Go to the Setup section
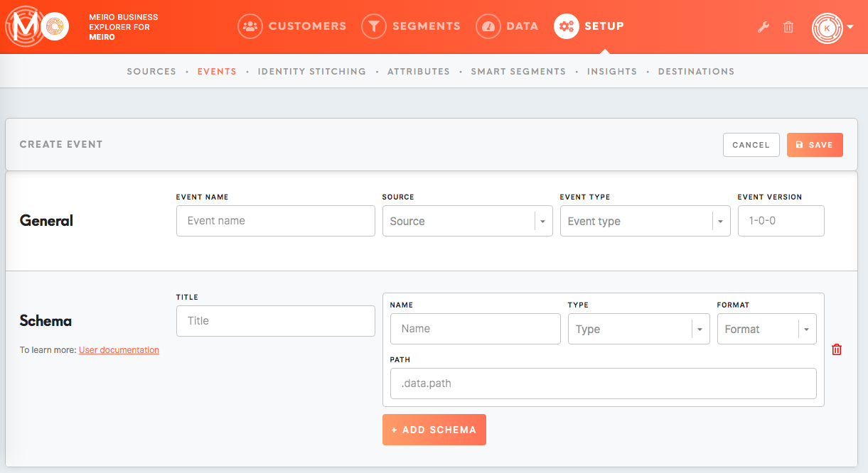 (x=604, y=26)
